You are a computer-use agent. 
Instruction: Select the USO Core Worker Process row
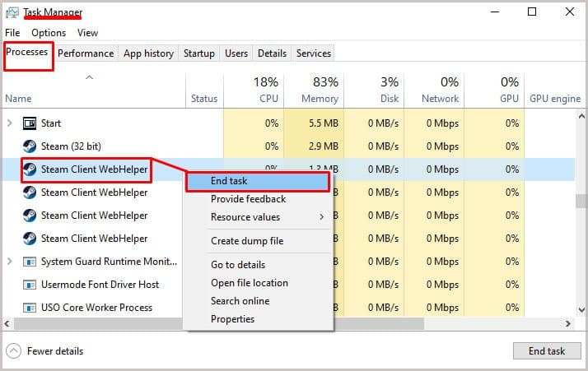coord(96,308)
